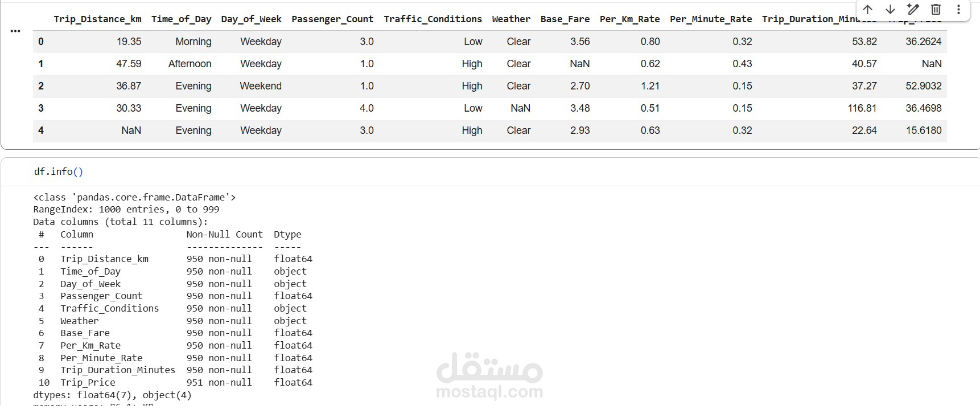
Task: Open output options three-dot menu
Action: pyautogui.click(x=15, y=31)
